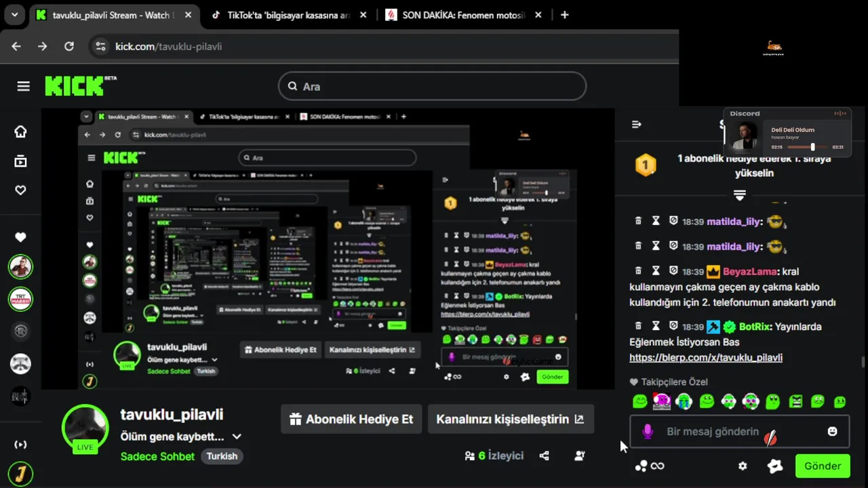The image size is (868, 488).
Task: Focus the Ara search field
Action: pos(432,86)
